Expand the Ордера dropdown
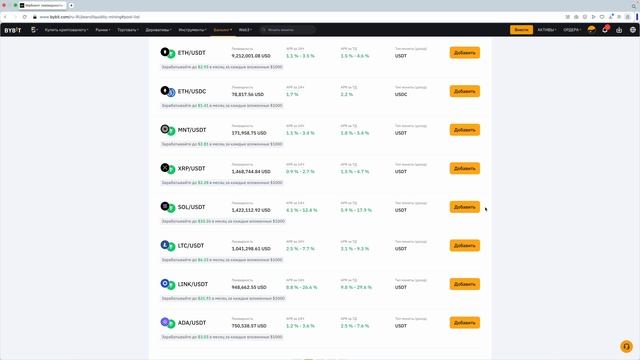Image resolution: width=640 pixels, height=360 pixels. click(572, 30)
